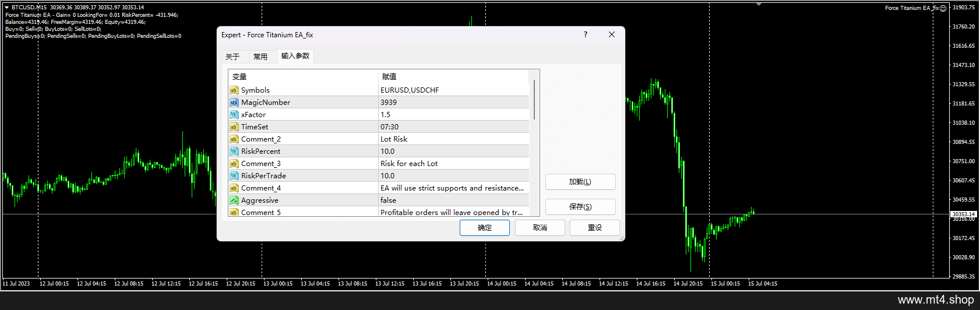Select the RiskPercent variable name
Viewport: 980px width, 310px height.
(x=260, y=152)
